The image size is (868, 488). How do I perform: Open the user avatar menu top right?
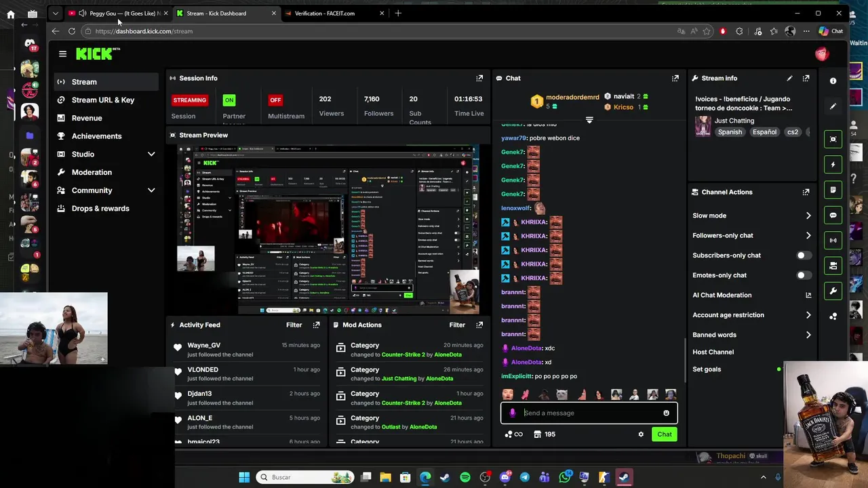(x=822, y=54)
